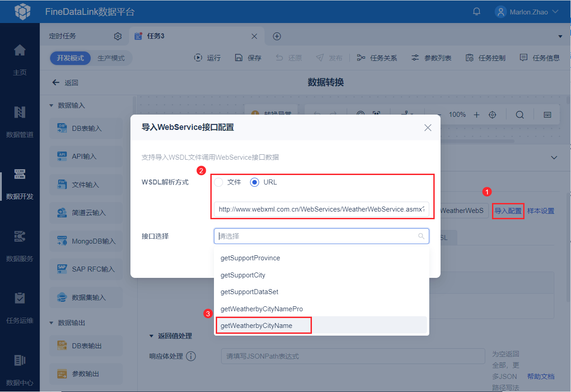Click the FineDataLink logo icon

click(x=23, y=12)
